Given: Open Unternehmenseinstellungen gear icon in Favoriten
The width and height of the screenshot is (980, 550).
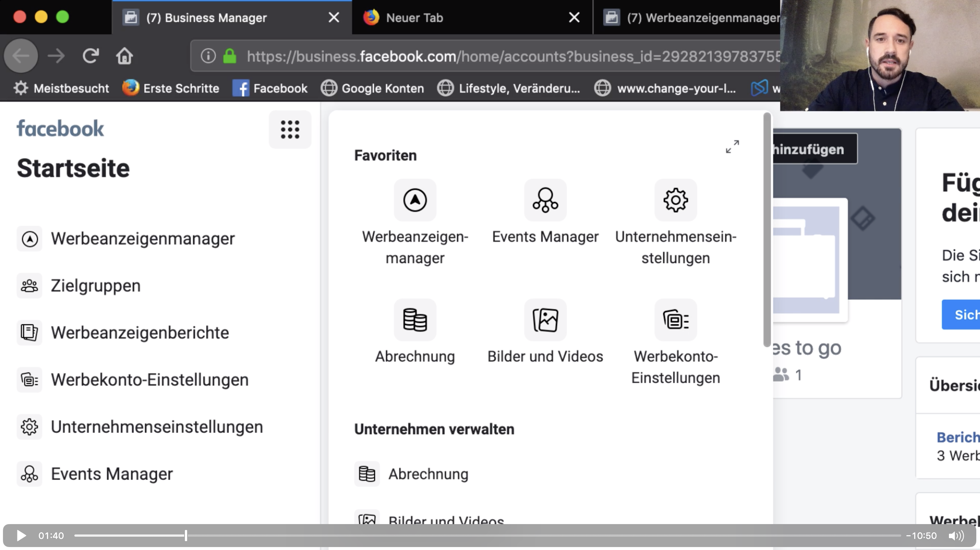Looking at the screenshot, I should pos(676,200).
